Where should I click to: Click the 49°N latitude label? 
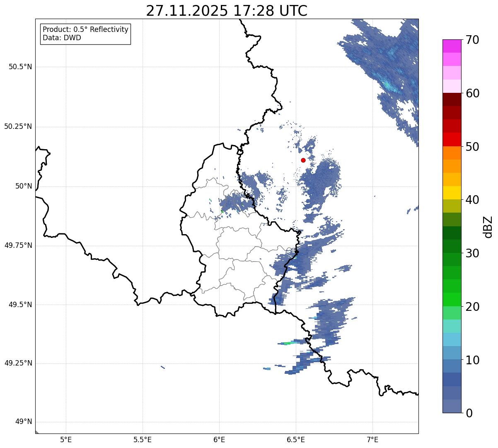(x=23, y=421)
